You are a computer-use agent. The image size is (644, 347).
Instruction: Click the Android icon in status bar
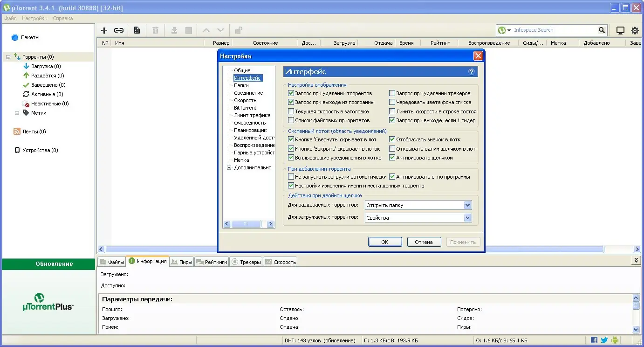tap(615, 340)
